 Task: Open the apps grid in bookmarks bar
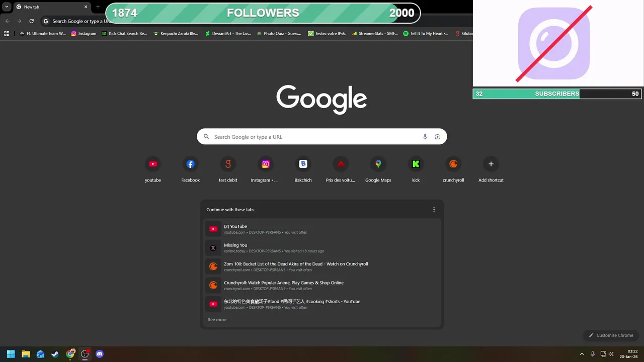point(7,34)
